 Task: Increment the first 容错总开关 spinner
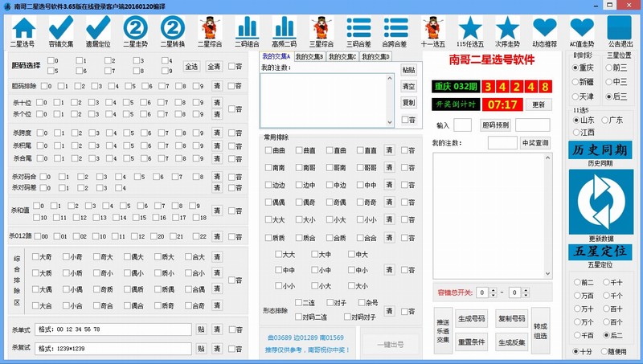tap(494, 288)
